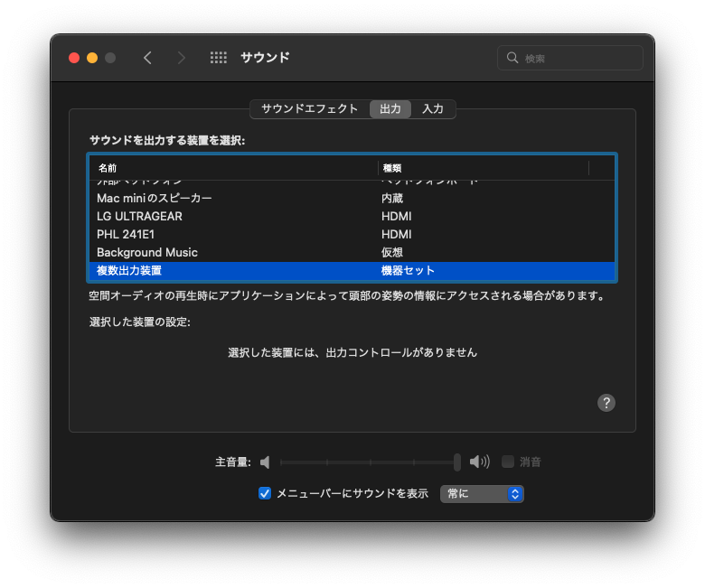This screenshot has height=588, width=705.
Task: Toggle the 消音 mute checkbox
Action: coord(508,462)
